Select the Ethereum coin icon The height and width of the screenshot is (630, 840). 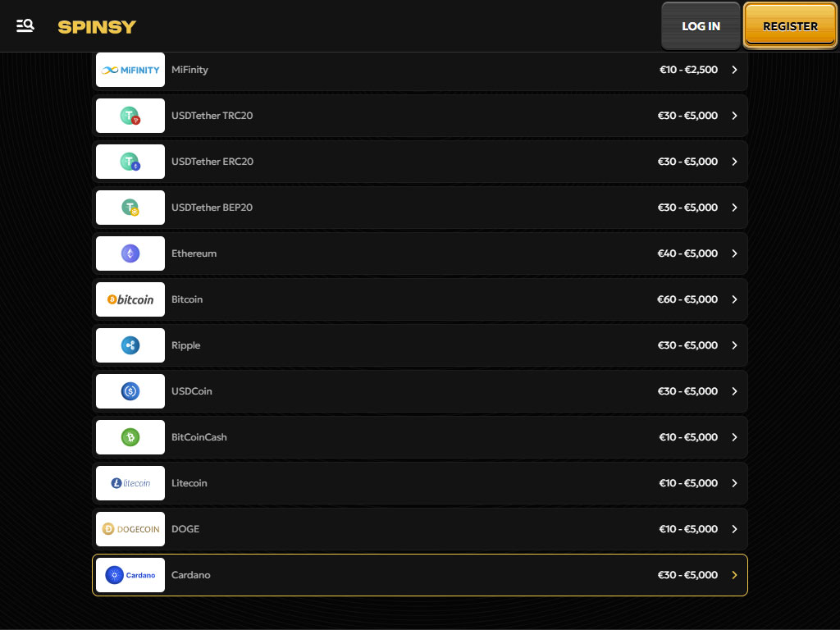point(130,253)
